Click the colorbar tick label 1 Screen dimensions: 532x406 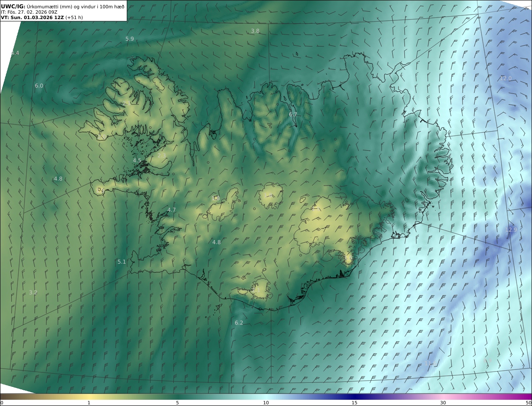(x=89, y=403)
